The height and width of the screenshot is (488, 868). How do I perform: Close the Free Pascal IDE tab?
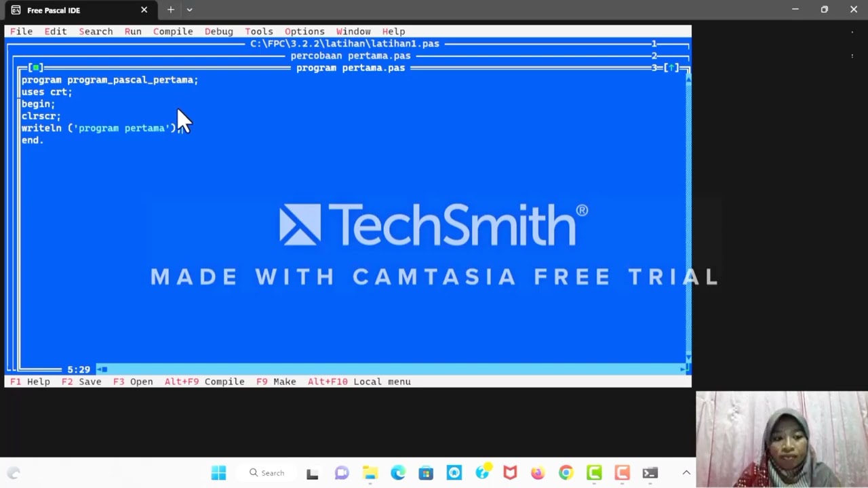(144, 10)
